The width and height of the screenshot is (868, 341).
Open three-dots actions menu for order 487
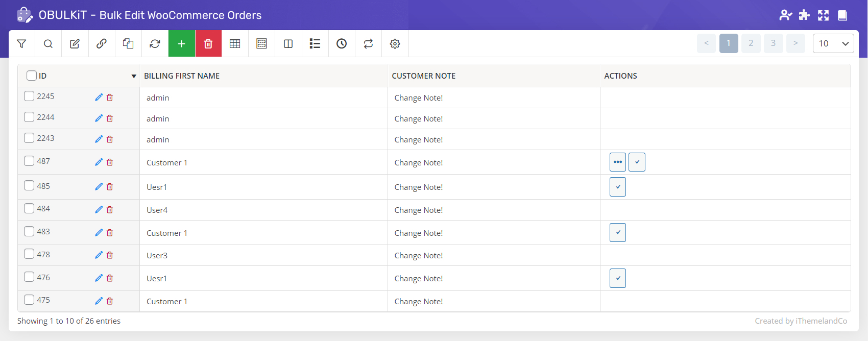(x=617, y=162)
